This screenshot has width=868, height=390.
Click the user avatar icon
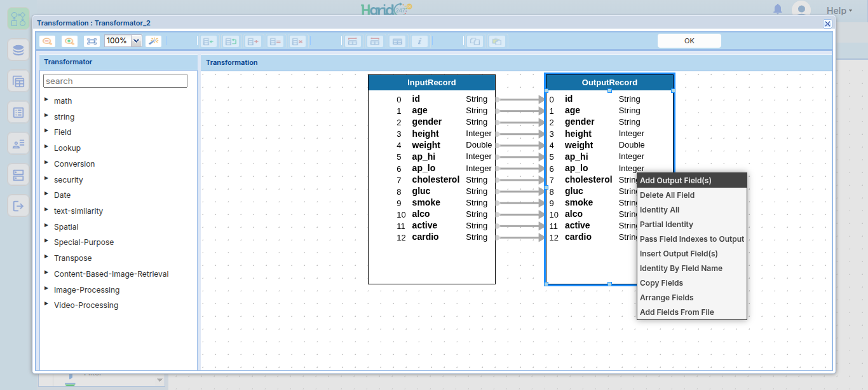[801, 10]
